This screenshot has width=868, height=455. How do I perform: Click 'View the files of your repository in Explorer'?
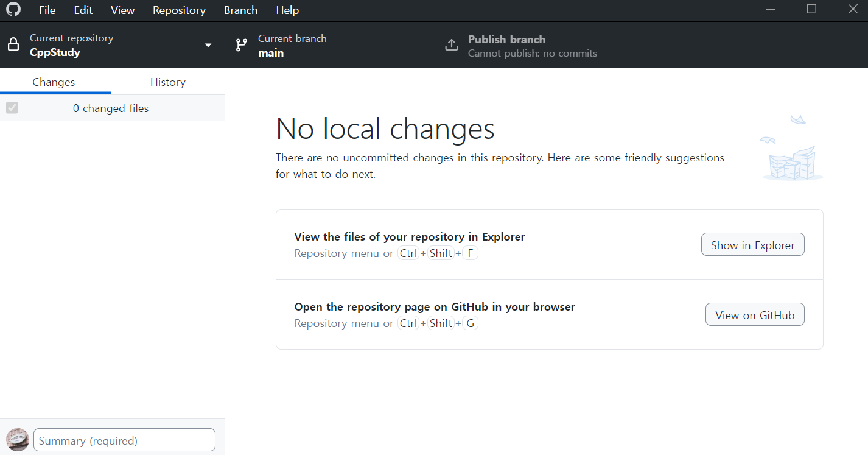[x=410, y=237]
